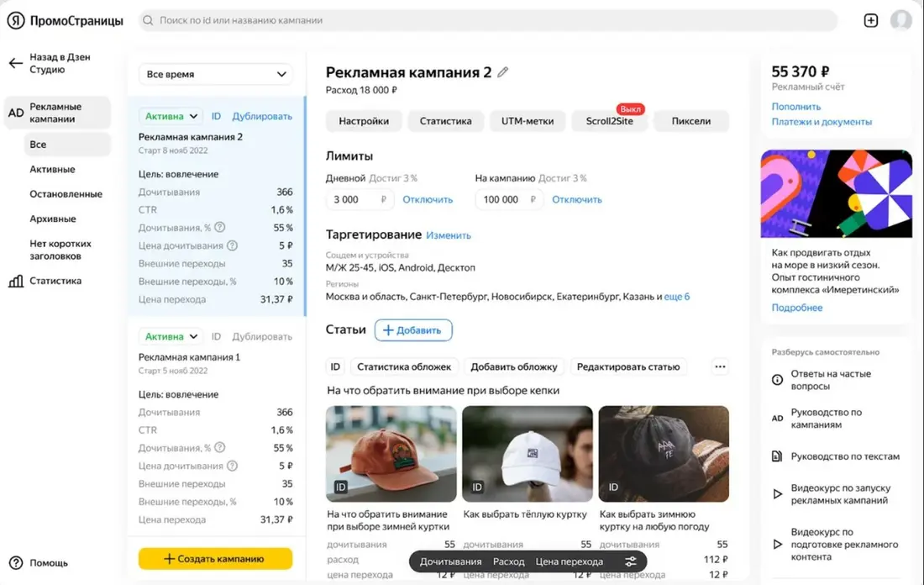The image size is (924, 585).
Task: Click ID badge on white cap cover
Action: pyautogui.click(x=477, y=487)
